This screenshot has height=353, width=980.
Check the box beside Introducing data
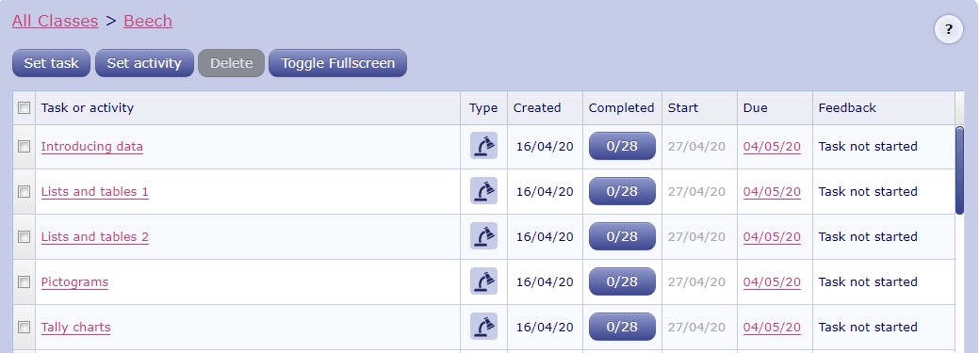coord(24,146)
